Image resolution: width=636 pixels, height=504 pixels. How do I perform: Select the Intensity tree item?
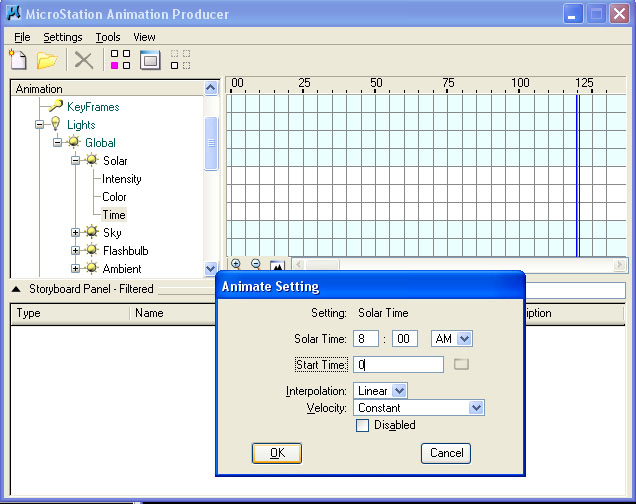tap(121, 179)
